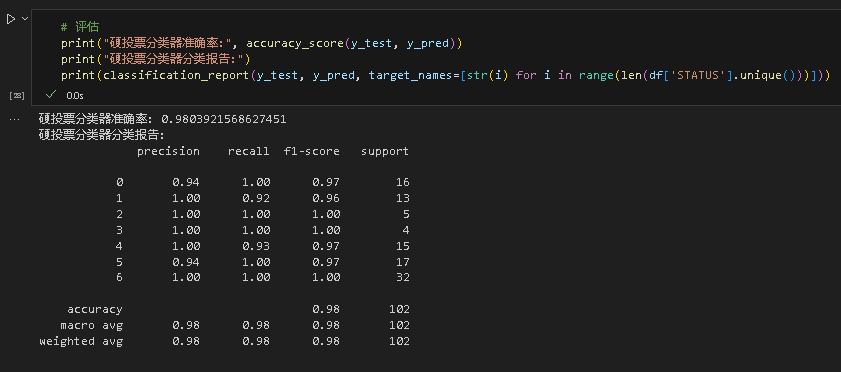This screenshot has width=841, height=372.
Task: Click support 17 in class 5 row
Action: coord(403,262)
